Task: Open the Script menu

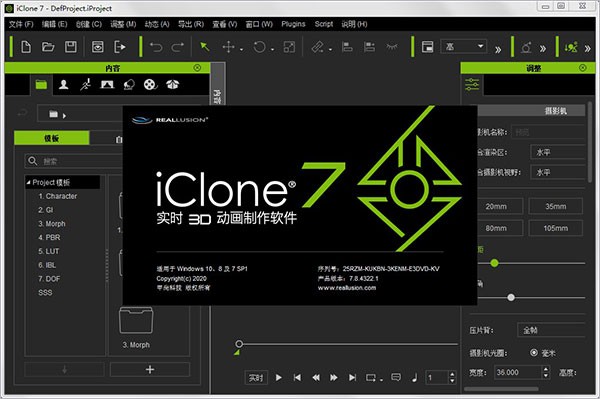Action: point(324,24)
